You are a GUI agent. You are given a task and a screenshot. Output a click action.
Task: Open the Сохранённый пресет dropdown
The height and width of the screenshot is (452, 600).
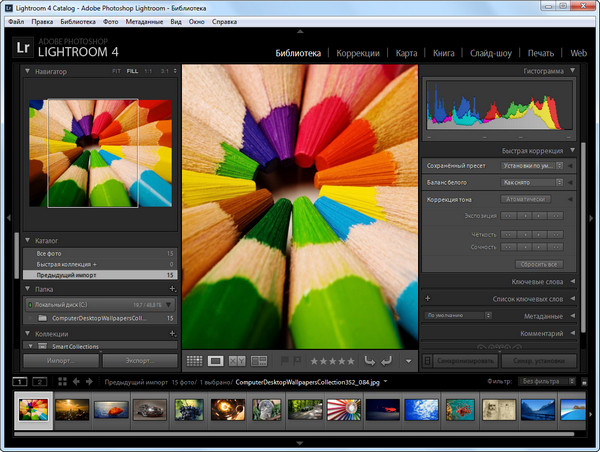532,166
